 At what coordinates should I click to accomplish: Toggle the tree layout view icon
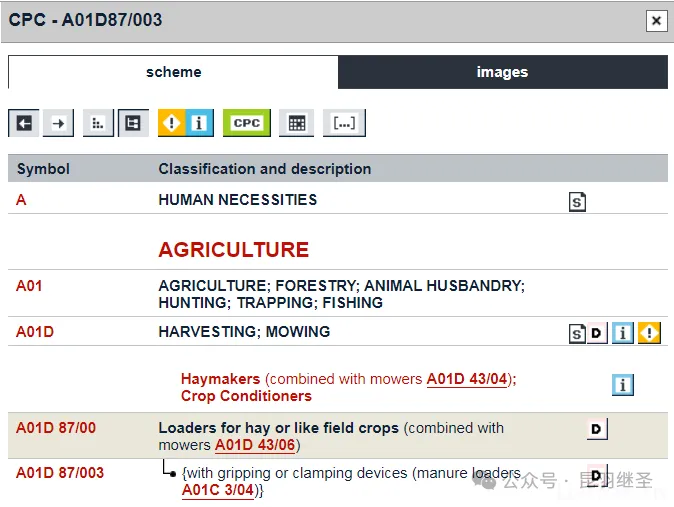click(x=133, y=123)
